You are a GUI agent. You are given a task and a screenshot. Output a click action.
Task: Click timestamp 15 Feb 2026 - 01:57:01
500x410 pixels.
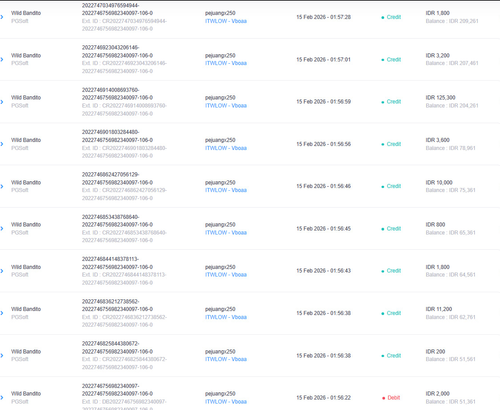tap(323, 59)
